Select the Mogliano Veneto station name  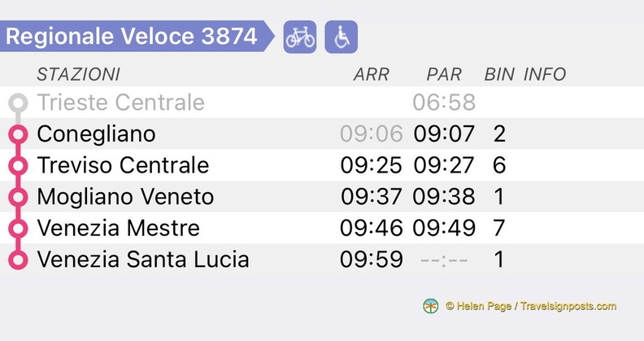point(125,197)
